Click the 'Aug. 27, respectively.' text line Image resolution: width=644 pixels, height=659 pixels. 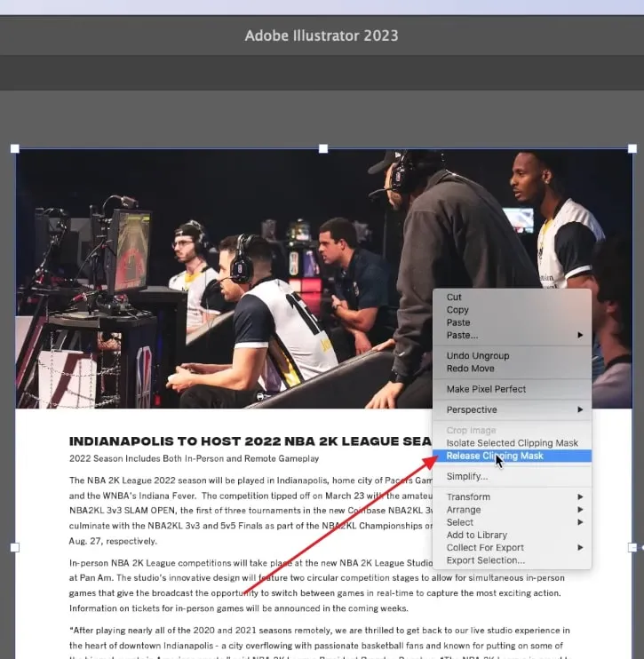point(113,542)
